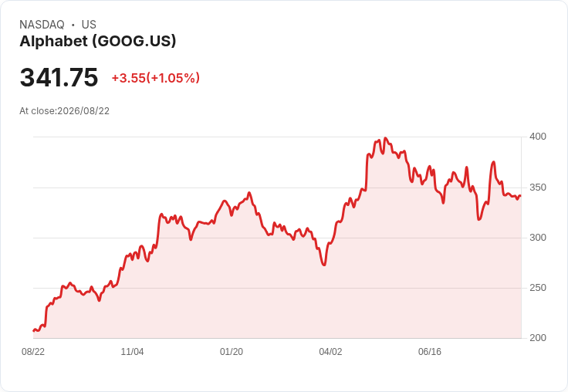Click the chart line's starting point at 08/22
The width and height of the screenshot is (568, 392).
click(34, 330)
